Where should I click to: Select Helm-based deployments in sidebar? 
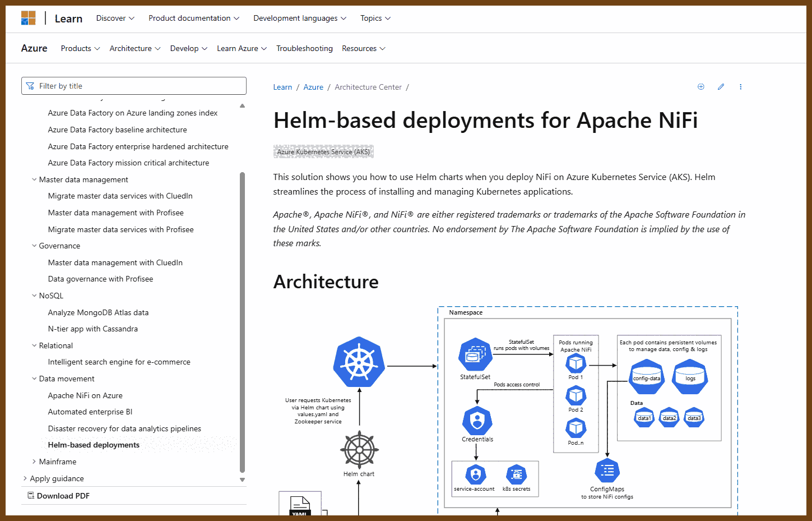94,445
